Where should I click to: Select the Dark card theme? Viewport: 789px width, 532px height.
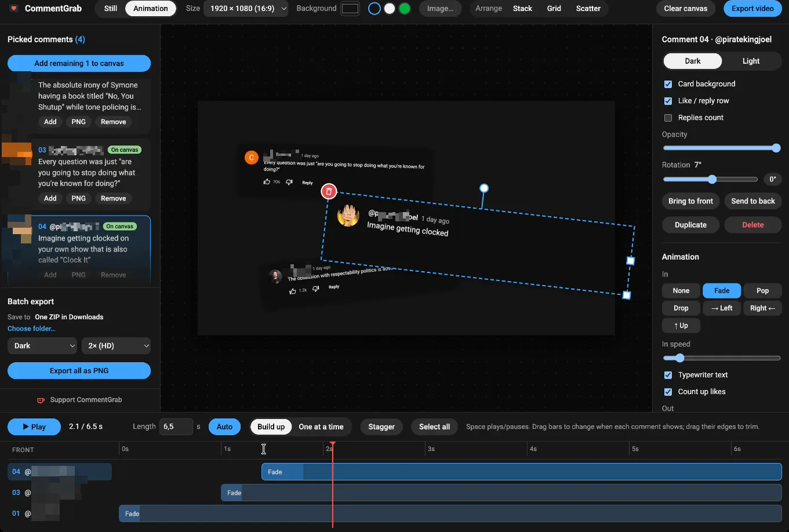coord(693,61)
